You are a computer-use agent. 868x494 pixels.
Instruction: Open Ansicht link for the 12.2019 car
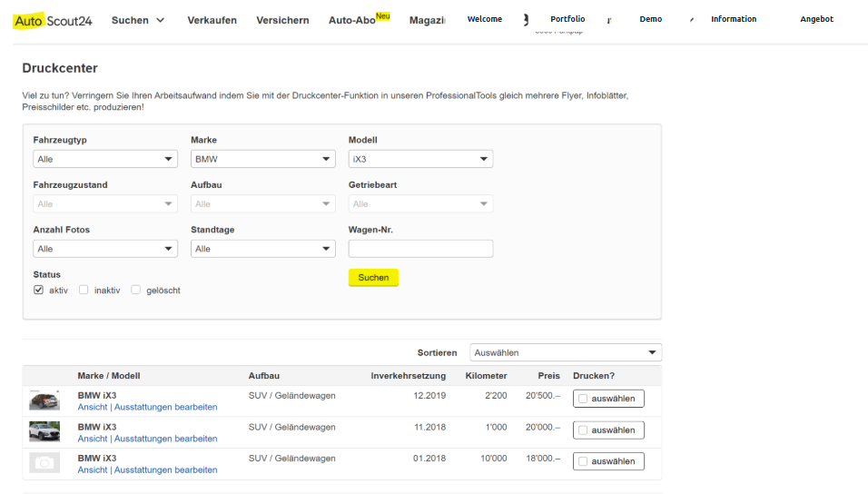pyautogui.click(x=93, y=407)
